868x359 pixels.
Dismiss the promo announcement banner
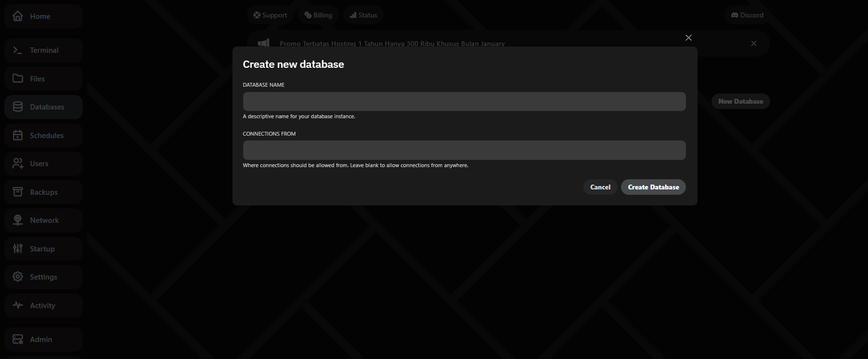coord(754,43)
